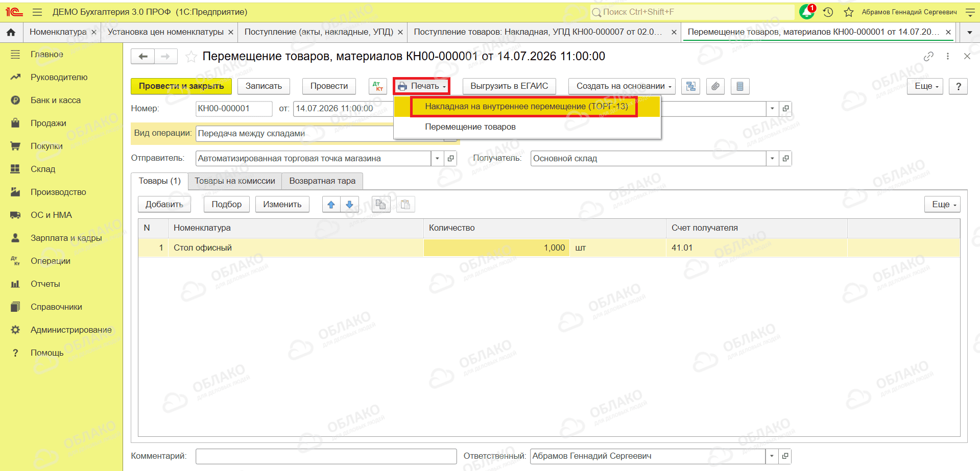Open Администрирование sidebar section
Screen dimensions: 980x471
(x=71, y=330)
